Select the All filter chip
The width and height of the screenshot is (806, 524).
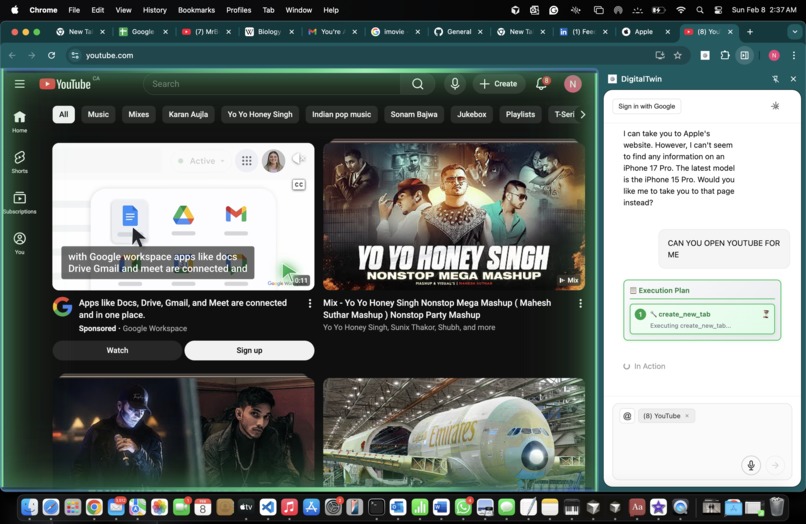[x=63, y=114]
